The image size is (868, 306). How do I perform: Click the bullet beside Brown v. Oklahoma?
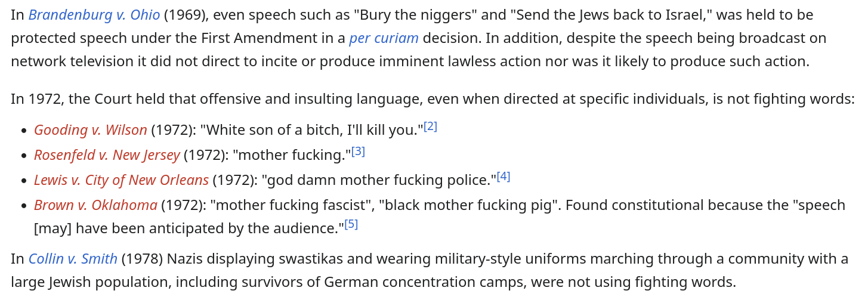[x=24, y=206]
